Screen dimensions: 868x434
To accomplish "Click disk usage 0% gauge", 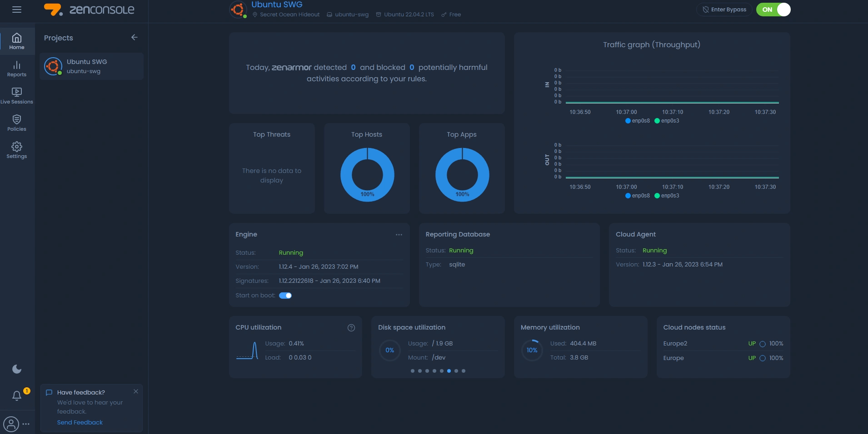I will coord(390,350).
